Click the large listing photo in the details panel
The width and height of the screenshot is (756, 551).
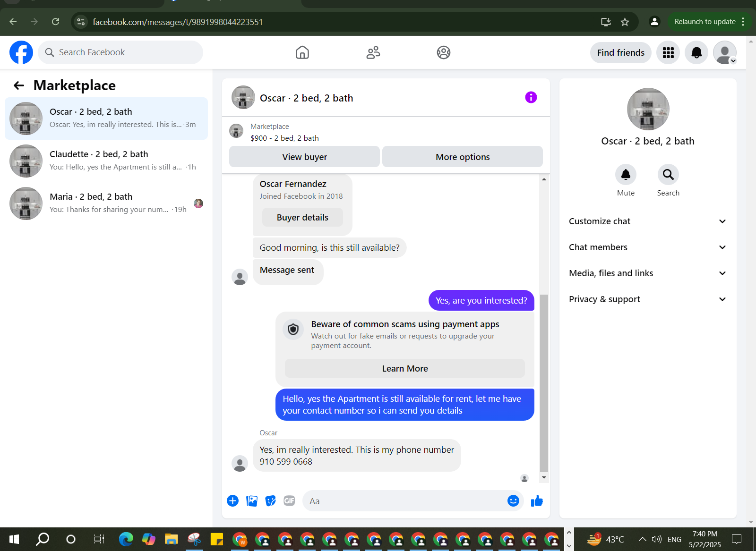point(648,109)
